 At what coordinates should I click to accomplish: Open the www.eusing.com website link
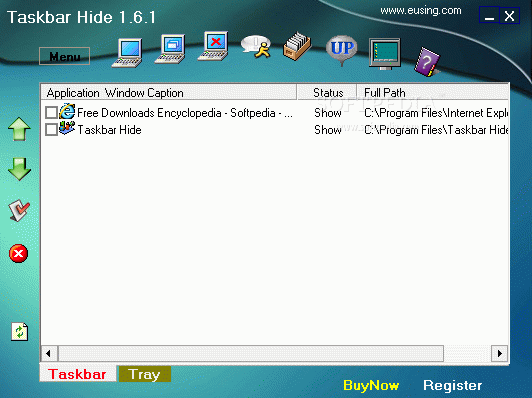(421, 11)
